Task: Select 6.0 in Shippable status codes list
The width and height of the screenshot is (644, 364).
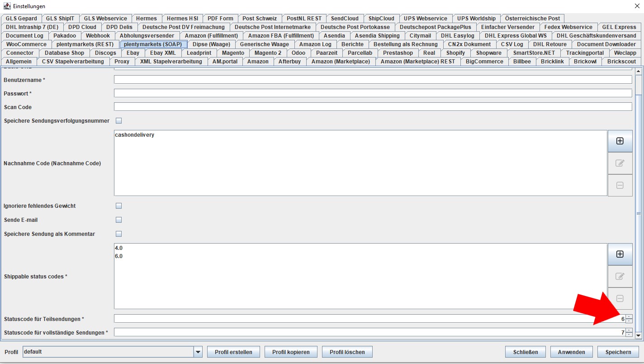Action: (360, 256)
